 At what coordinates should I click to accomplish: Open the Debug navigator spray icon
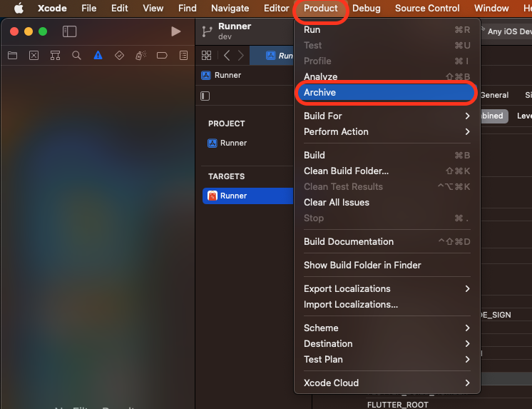point(140,56)
